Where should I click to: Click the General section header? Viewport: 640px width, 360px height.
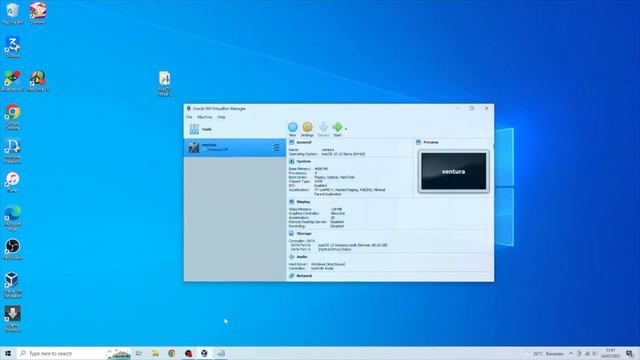coord(304,142)
